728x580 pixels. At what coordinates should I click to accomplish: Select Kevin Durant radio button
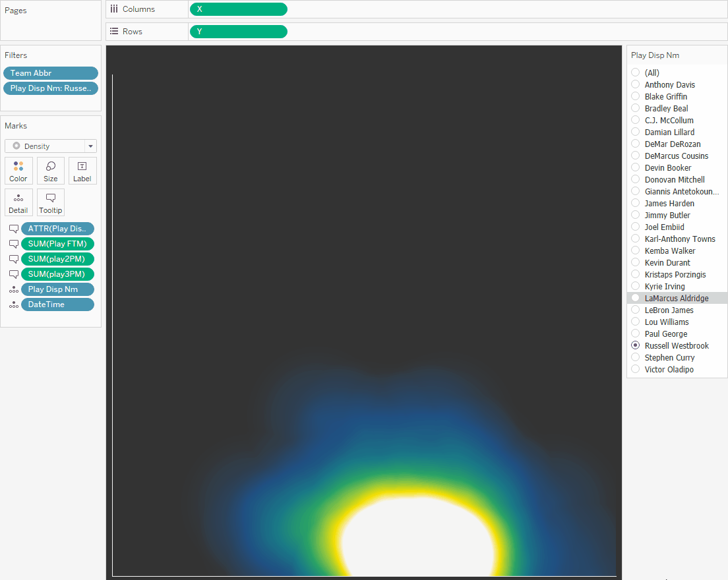(636, 262)
